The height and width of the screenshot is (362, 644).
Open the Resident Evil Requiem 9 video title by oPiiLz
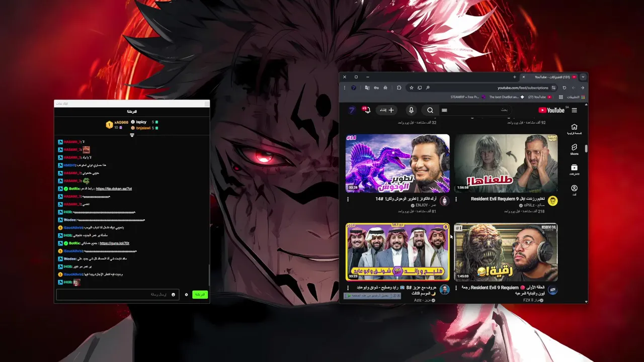(x=507, y=199)
